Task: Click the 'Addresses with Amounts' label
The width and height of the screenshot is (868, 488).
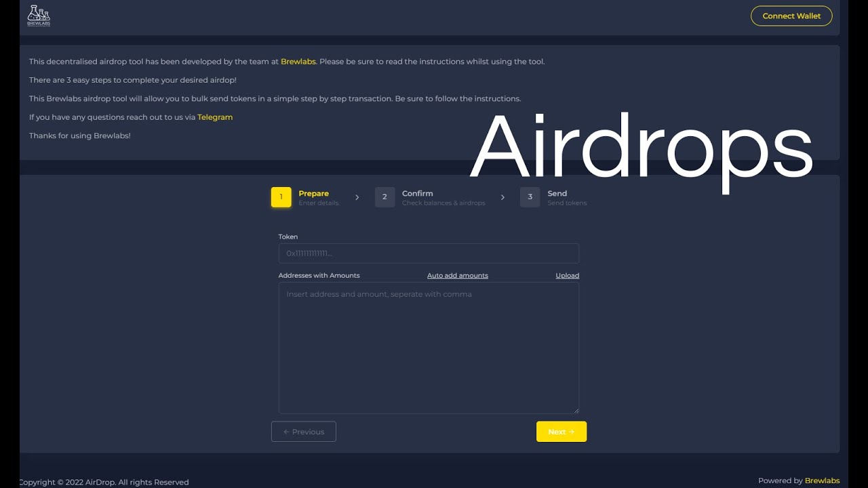Action: [x=319, y=276]
